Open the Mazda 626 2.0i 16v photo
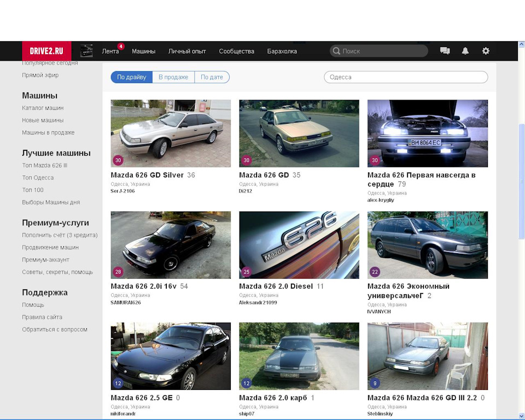 (x=171, y=245)
